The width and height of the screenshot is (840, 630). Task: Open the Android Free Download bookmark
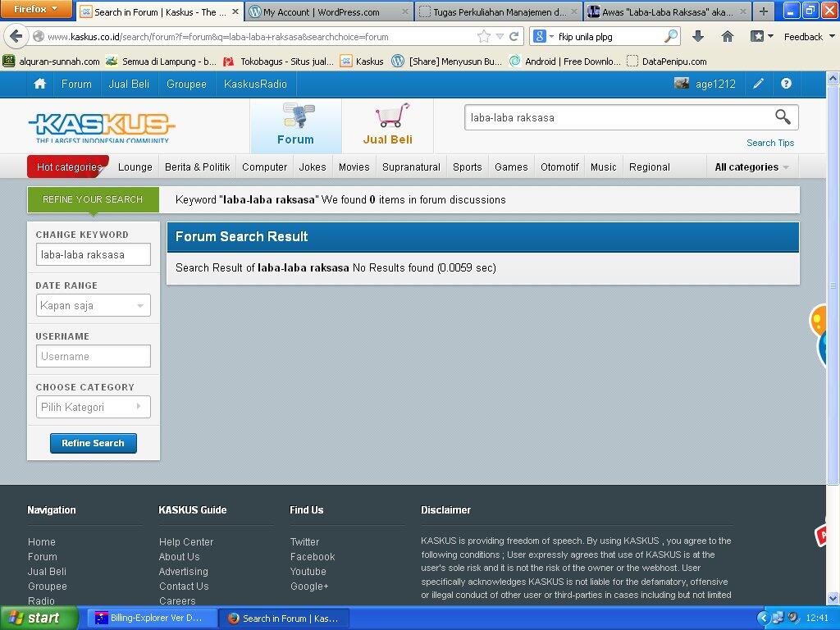tap(564, 61)
